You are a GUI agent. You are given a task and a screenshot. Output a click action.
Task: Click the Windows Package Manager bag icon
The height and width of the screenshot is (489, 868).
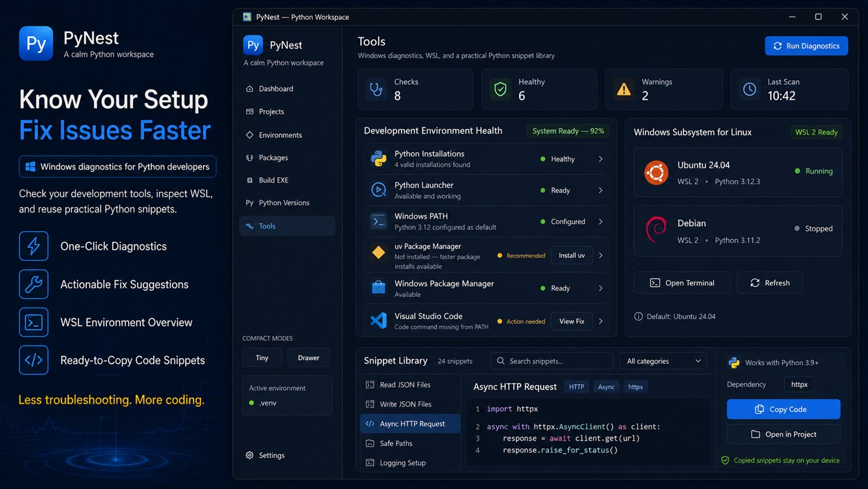tap(379, 288)
